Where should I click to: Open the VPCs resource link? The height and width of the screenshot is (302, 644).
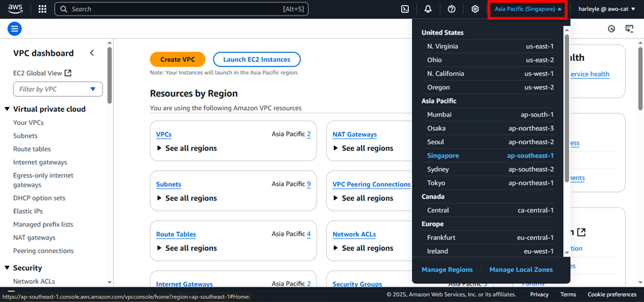tap(164, 134)
